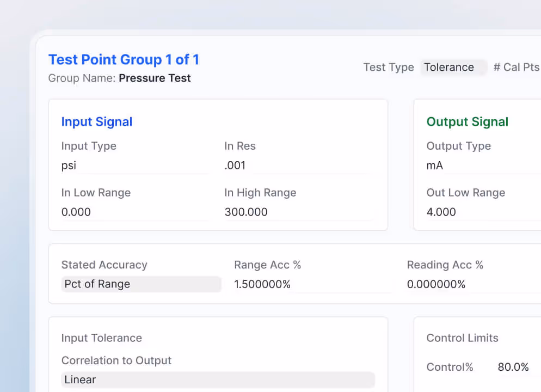Click the Output Type mA field

pos(483,166)
